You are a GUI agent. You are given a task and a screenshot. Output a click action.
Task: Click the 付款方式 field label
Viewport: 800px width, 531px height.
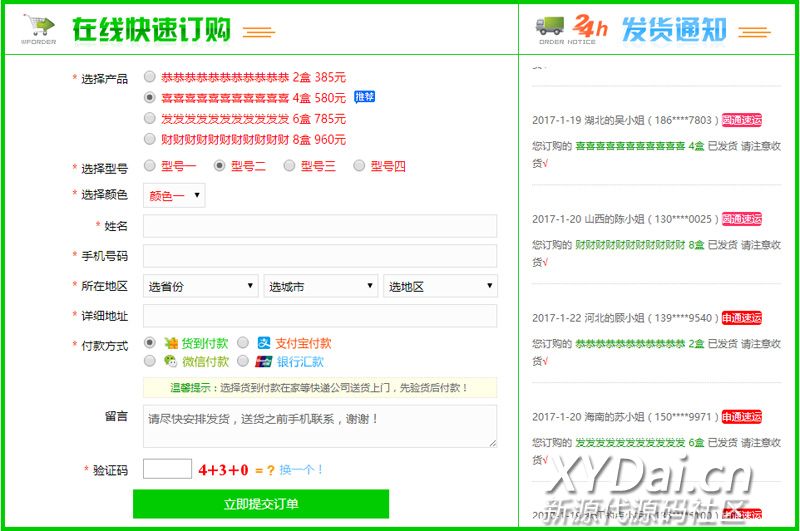tap(105, 346)
